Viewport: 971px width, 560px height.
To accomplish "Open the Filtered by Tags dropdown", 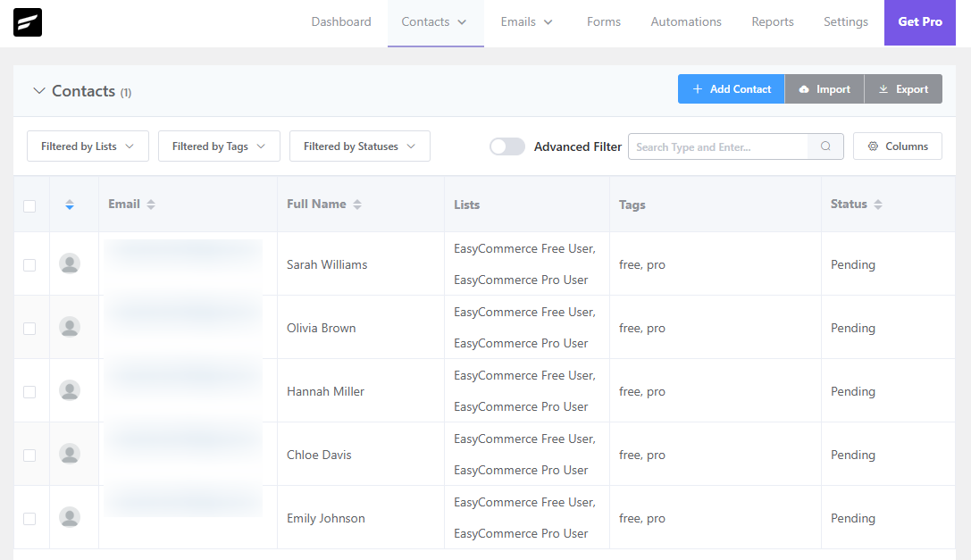I will [x=218, y=146].
